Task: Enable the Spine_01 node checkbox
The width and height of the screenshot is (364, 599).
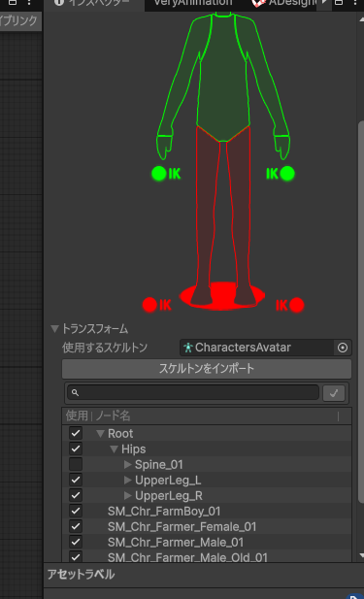Action: (x=76, y=464)
